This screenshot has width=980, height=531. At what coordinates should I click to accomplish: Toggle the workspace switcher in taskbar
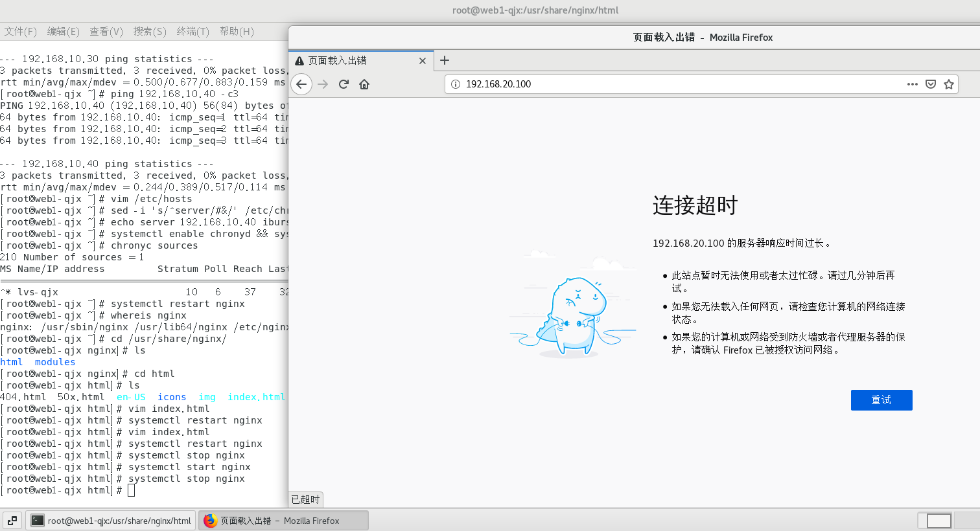[x=938, y=521]
